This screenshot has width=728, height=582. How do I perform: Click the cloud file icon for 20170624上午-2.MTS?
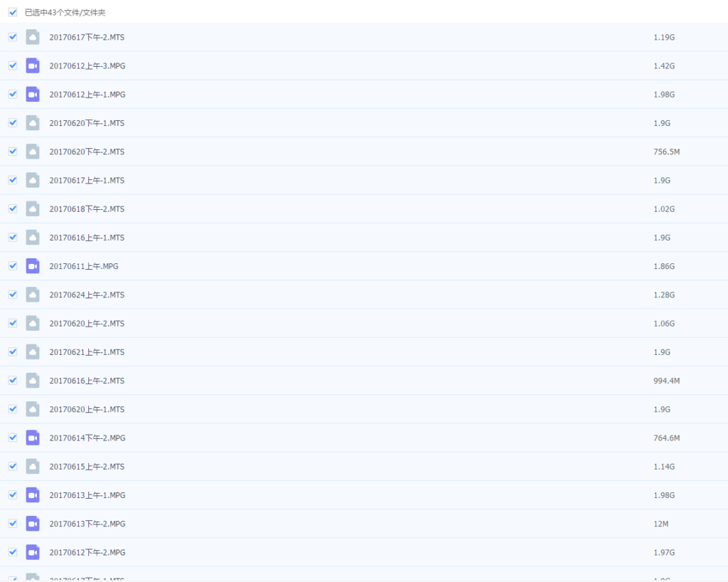click(33, 295)
